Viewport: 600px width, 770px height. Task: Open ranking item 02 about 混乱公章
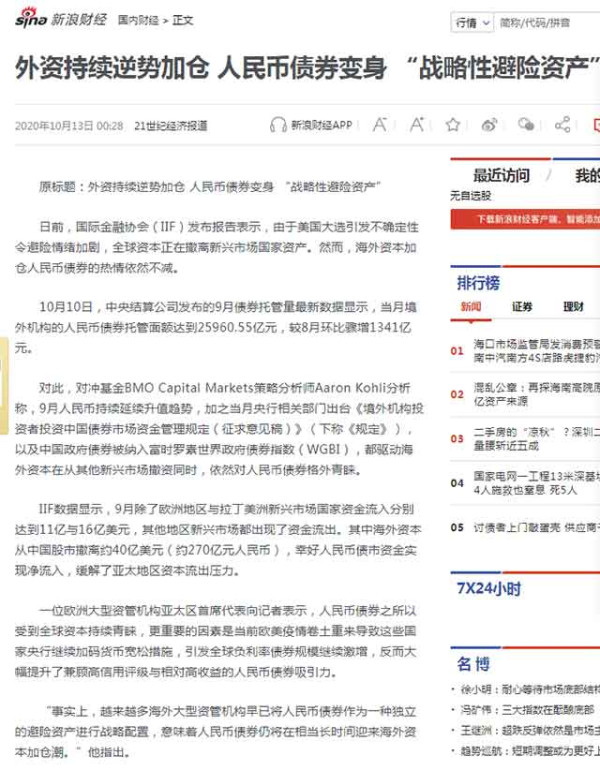(x=536, y=394)
